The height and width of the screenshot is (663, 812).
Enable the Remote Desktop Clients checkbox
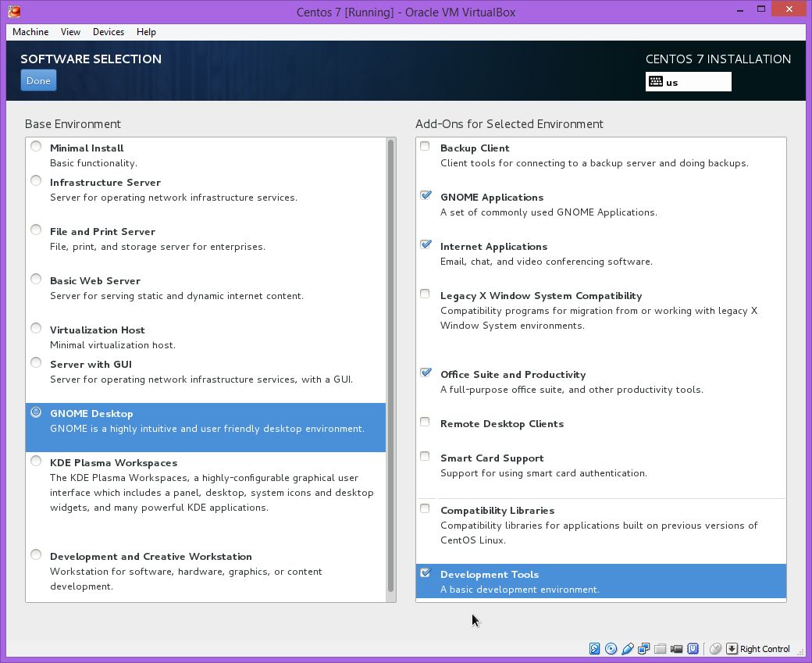pos(426,422)
